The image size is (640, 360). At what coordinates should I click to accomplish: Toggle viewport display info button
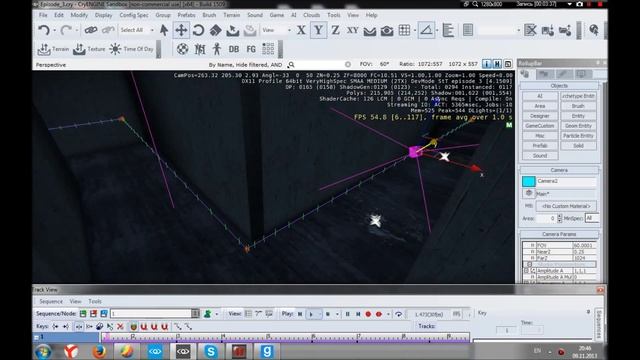tap(487, 64)
